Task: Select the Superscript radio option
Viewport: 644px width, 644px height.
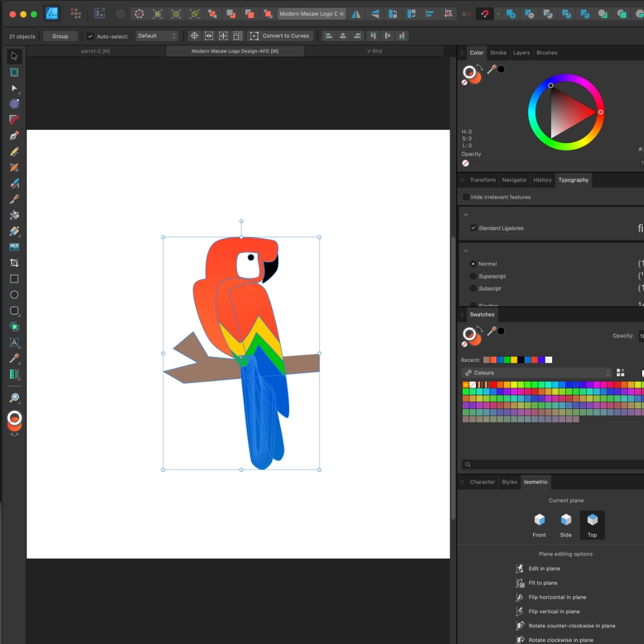Action: (473, 276)
